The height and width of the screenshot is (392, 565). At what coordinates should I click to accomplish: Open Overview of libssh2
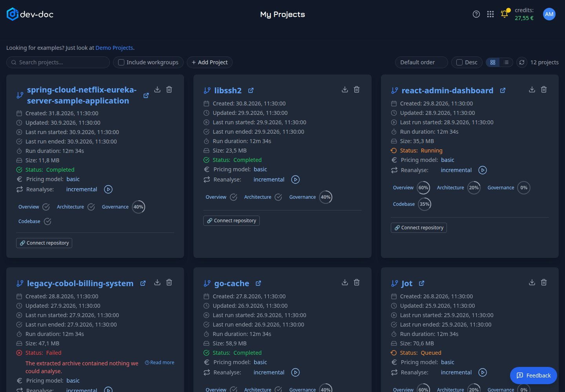point(216,197)
